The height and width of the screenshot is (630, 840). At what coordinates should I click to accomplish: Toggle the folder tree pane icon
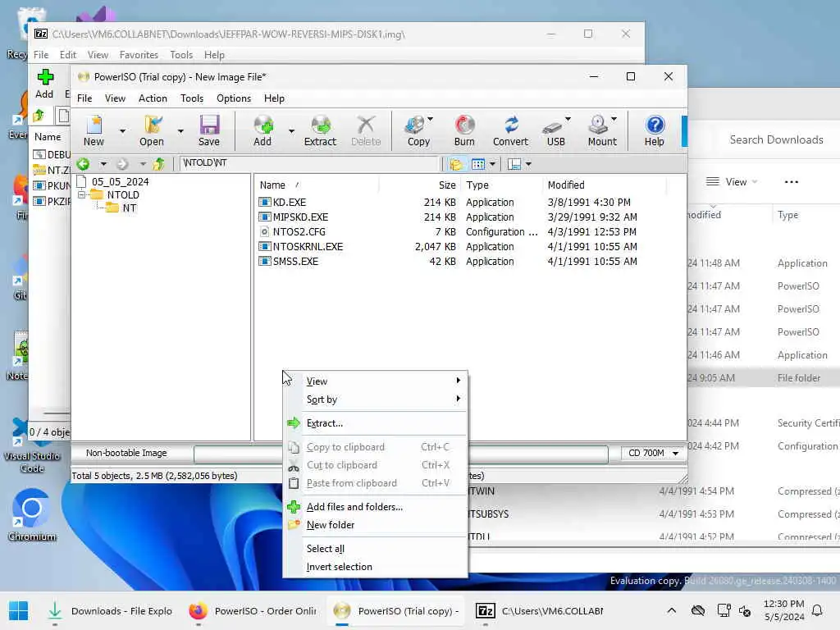(x=456, y=164)
